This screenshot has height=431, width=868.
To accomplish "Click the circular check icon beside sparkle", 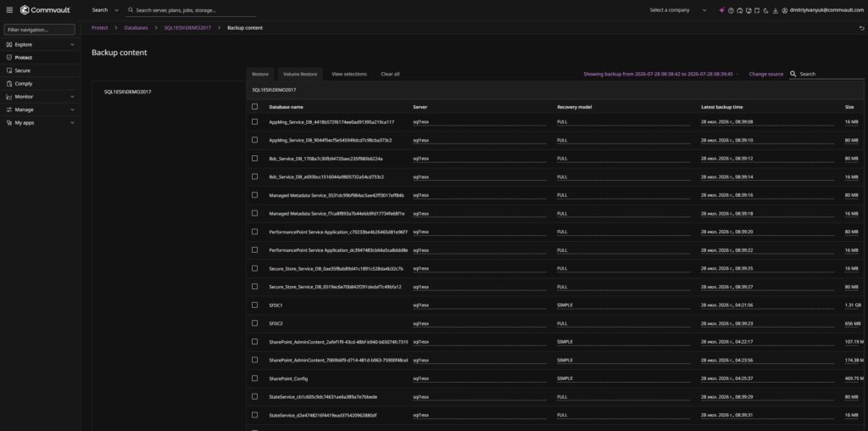I will (x=731, y=10).
